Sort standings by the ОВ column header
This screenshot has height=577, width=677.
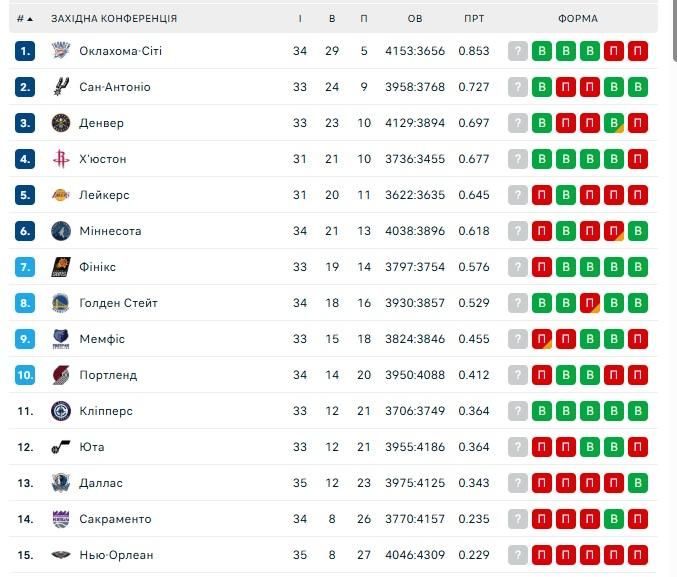click(x=415, y=19)
